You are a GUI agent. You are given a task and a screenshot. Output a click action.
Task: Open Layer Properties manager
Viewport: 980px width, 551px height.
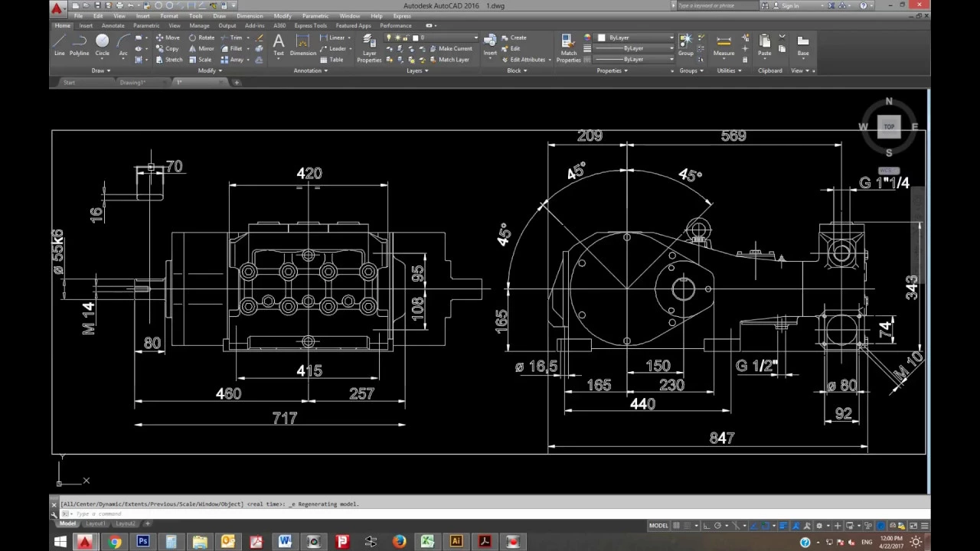369,48
